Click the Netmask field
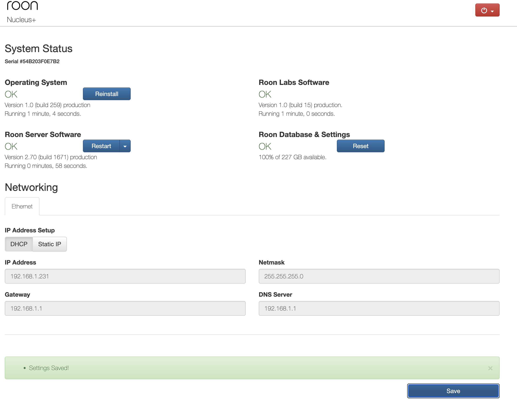Image resolution: width=517 pixels, height=420 pixels. click(379, 276)
